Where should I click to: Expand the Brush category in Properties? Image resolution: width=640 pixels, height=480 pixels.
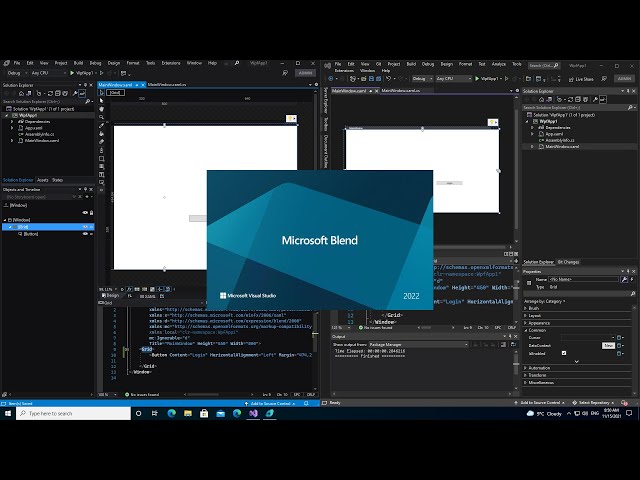(525, 308)
